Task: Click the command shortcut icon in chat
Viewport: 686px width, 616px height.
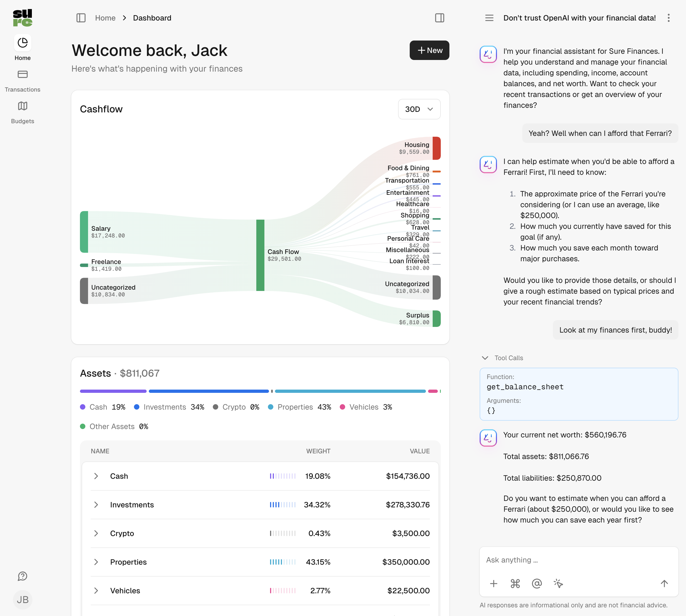Action: tap(515, 584)
